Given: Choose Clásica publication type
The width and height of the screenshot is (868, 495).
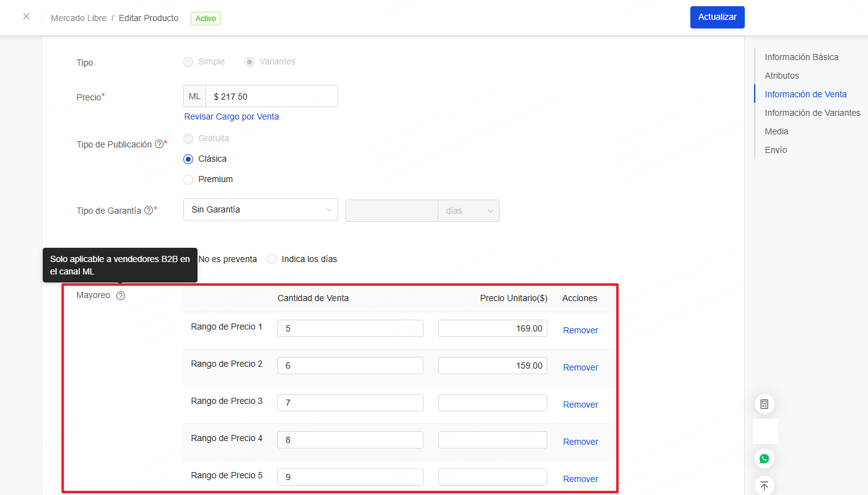Looking at the screenshot, I should tap(188, 159).
